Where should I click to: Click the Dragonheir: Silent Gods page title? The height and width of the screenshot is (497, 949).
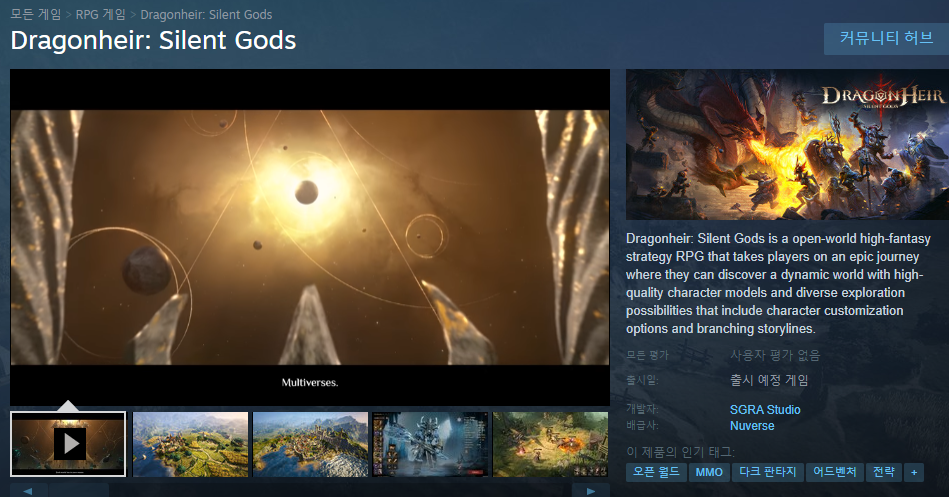pyautogui.click(x=153, y=41)
